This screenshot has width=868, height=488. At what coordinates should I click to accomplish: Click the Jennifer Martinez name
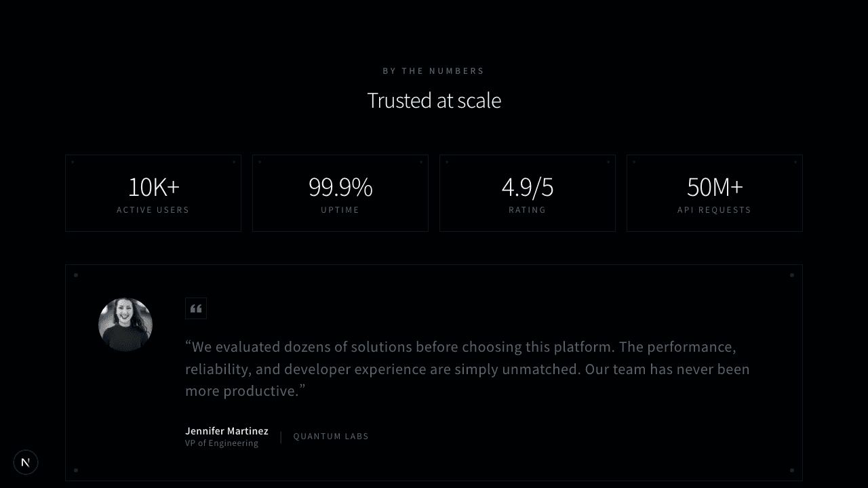pos(226,431)
